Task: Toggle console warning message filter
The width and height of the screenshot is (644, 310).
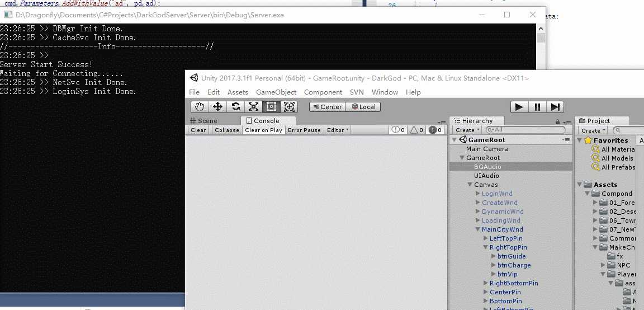Action: 416,130
